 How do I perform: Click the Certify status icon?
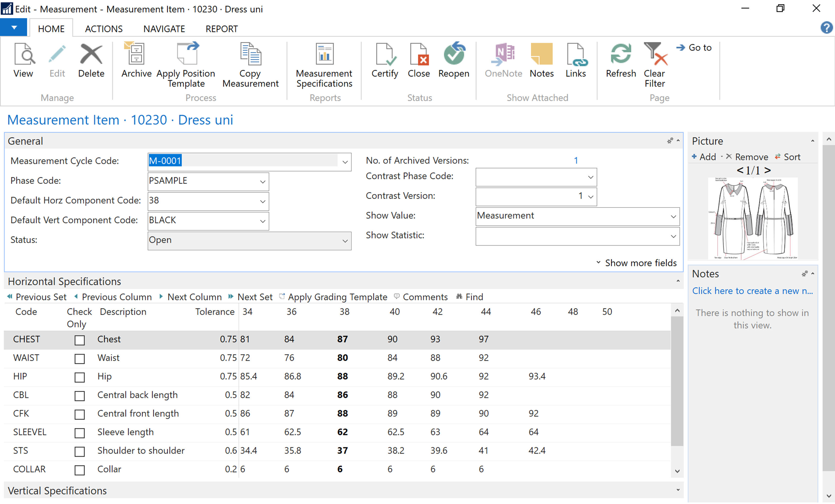pos(385,54)
